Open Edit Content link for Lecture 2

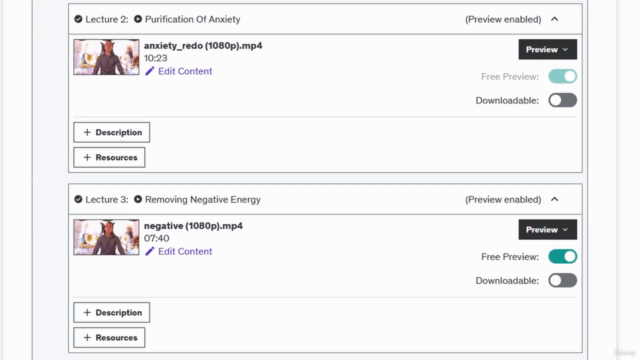click(x=185, y=71)
